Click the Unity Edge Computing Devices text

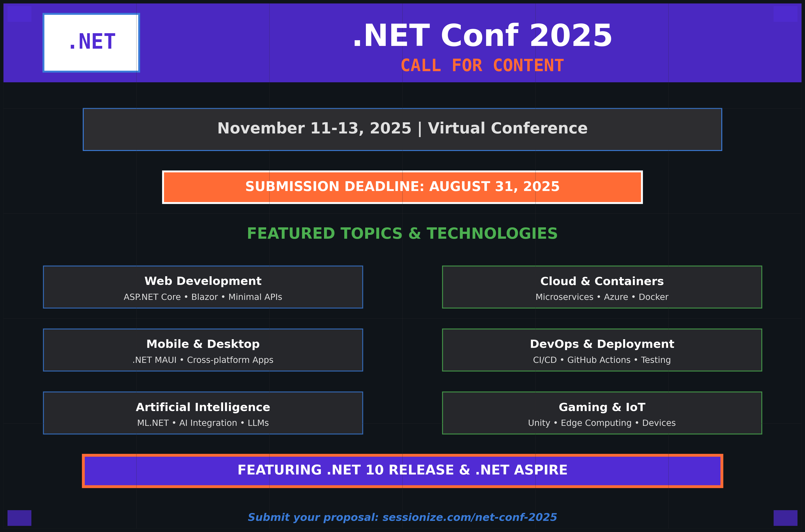click(602, 423)
